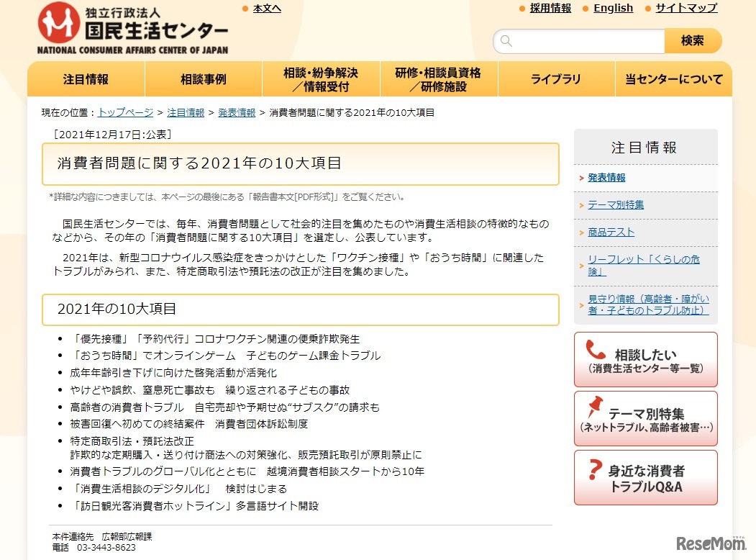
Task: Open 研修・相談員資格／研修施設 tab
Action: 439,79
